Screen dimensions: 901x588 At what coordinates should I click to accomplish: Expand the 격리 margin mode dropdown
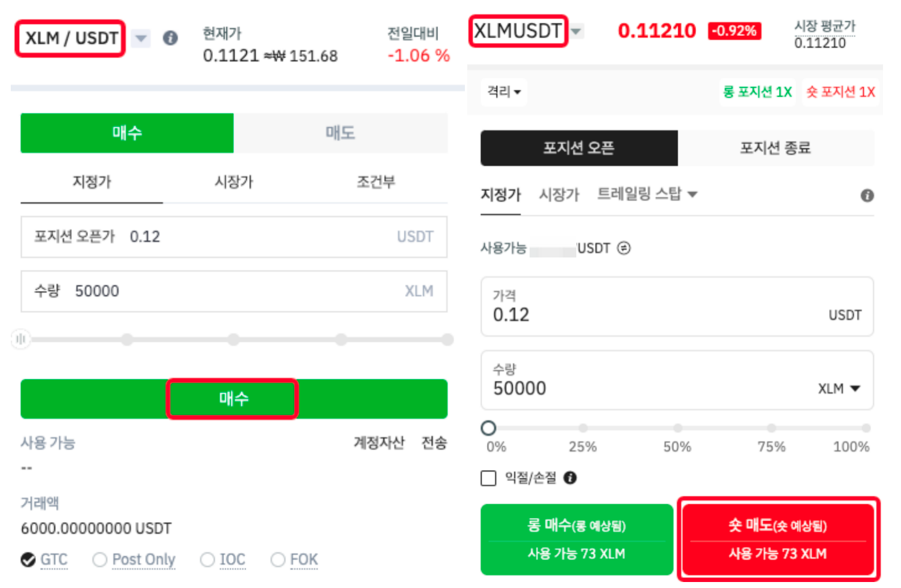click(x=504, y=92)
